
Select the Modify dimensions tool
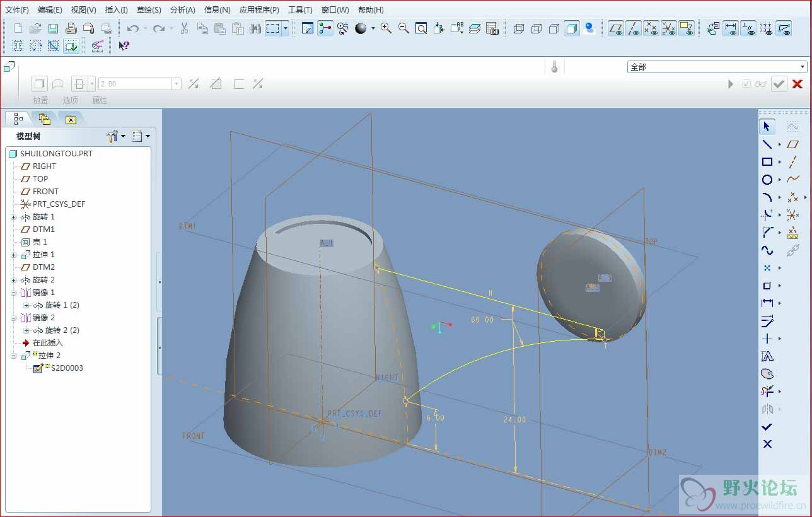pos(767,321)
